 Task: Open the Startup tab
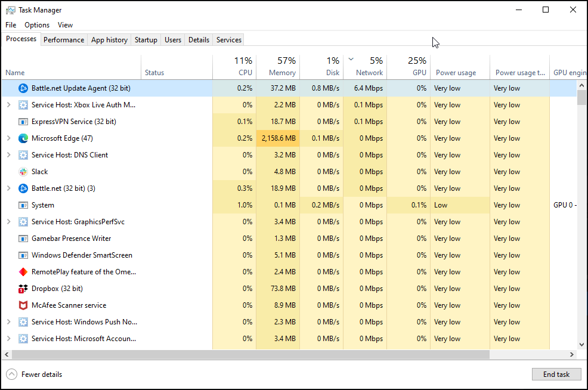tap(146, 40)
